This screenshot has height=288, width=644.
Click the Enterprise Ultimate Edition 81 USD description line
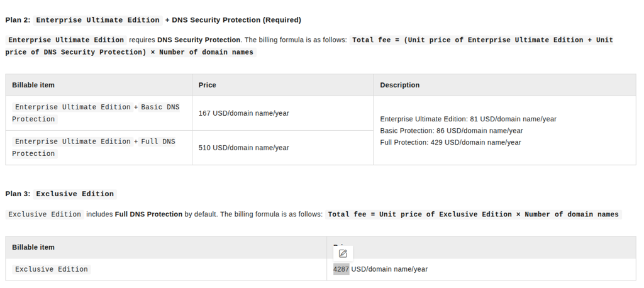click(468, 119)
